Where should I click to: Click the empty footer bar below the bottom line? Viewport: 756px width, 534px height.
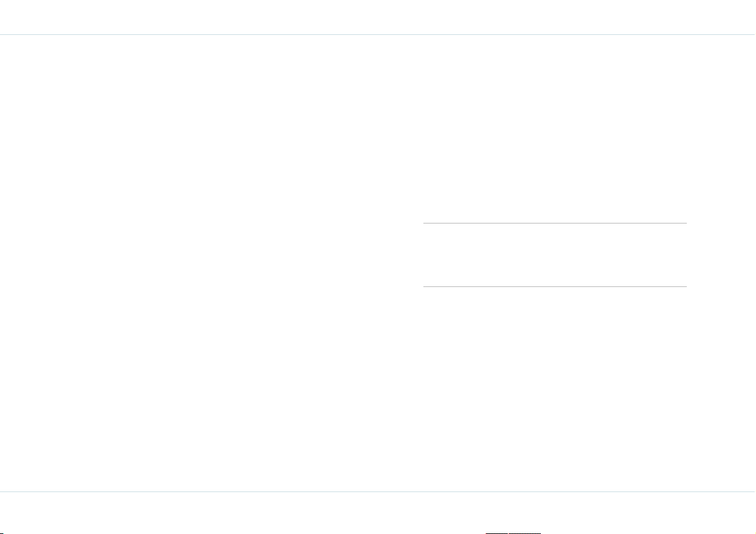[378, 512]
